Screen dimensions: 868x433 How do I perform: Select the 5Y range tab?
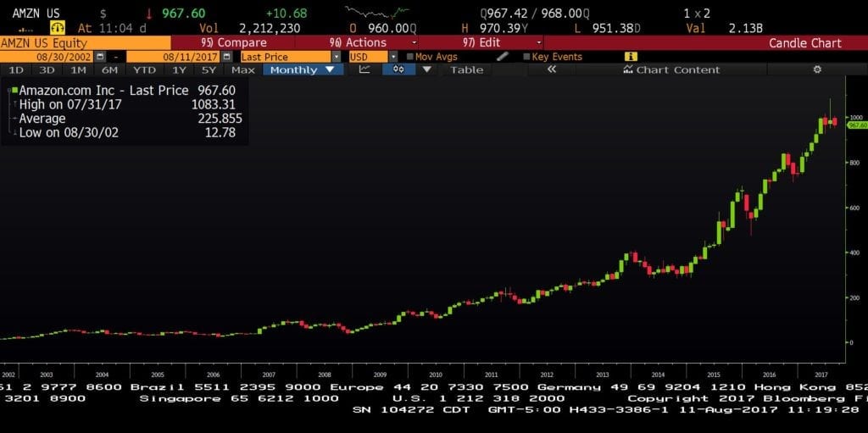[x=209, y=69]
